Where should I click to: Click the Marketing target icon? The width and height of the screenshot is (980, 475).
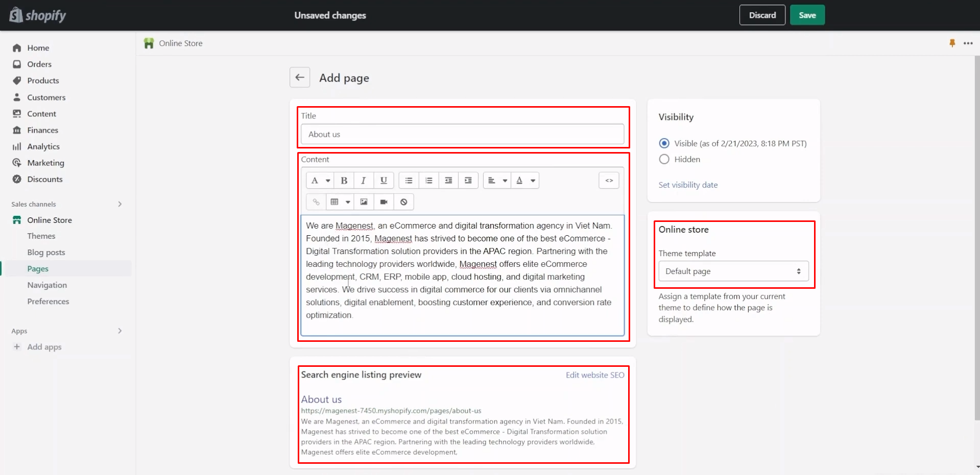(x=17, y=163)
